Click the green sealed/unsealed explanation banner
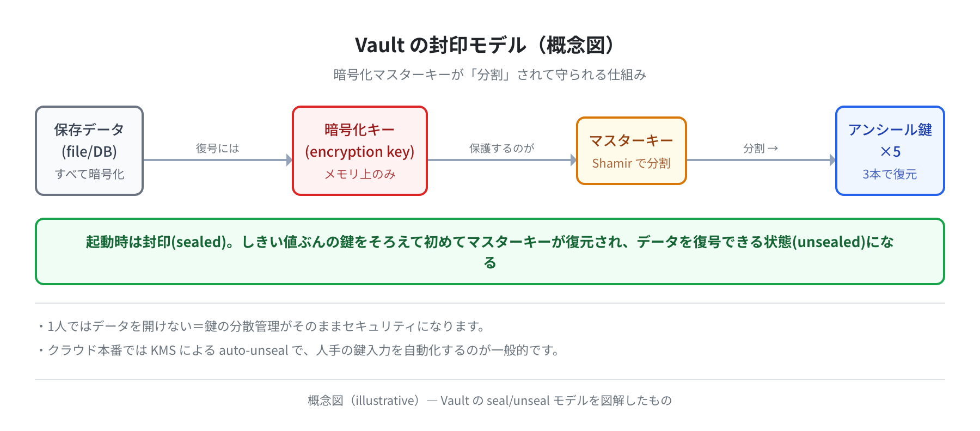The width and height of the screenshot is (980, 431). coord(490,251)
